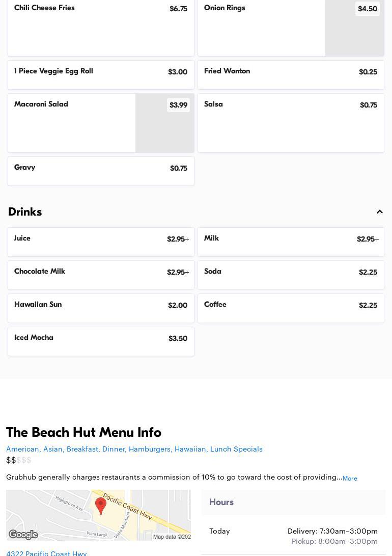Open the American cuisine link
Viewport: 392px width, 556px height.
[22, 449]
